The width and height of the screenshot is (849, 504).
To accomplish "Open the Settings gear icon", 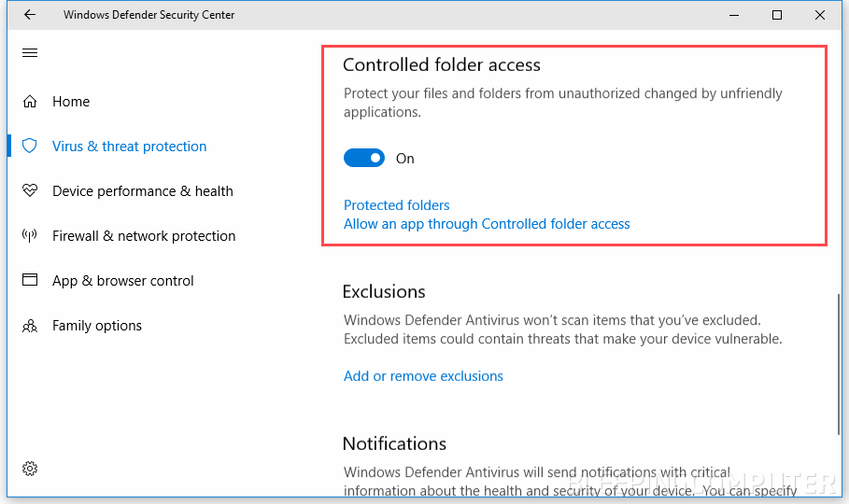I will point(30,468).
